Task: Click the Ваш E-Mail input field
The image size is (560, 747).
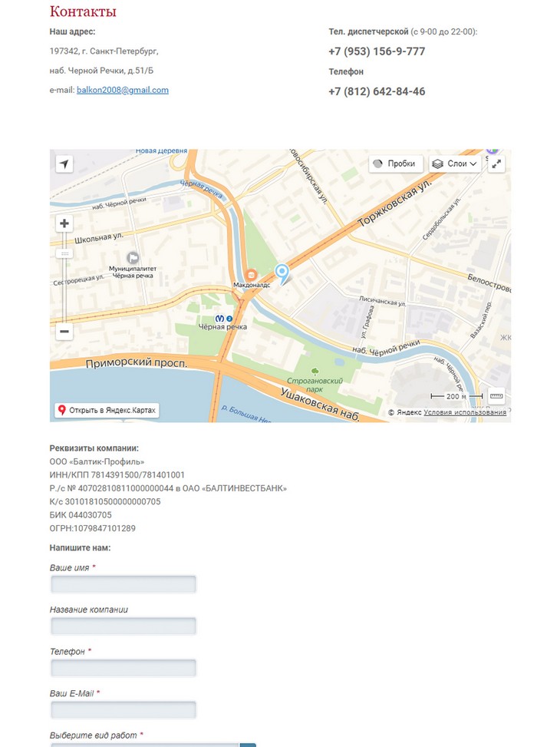Action: coord(124,710)
